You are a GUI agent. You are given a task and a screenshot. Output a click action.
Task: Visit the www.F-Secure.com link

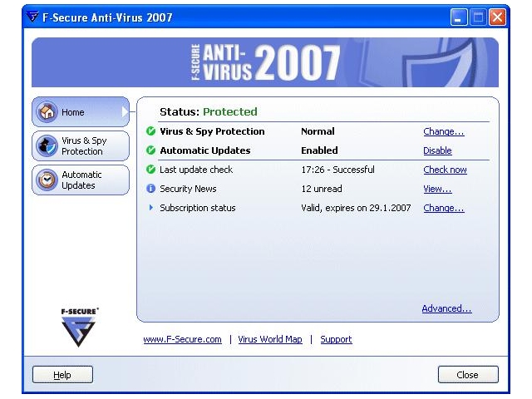coord(183,339)
